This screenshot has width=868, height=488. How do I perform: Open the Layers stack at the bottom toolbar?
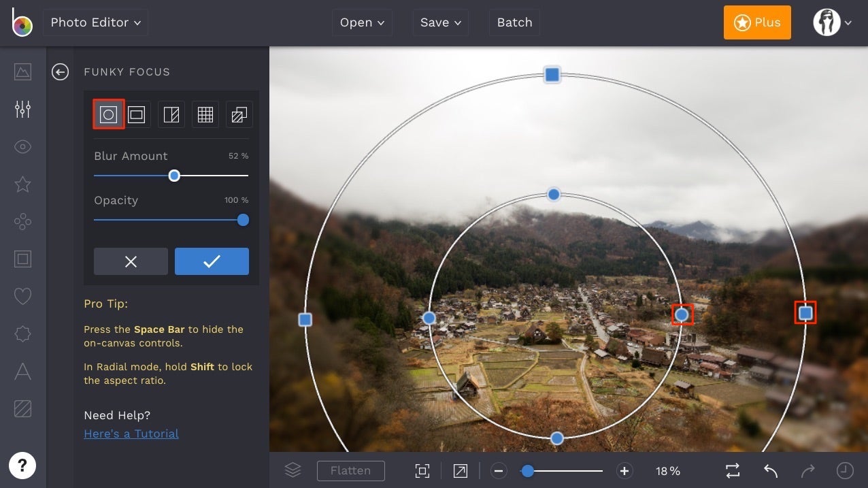coord(293,470)
